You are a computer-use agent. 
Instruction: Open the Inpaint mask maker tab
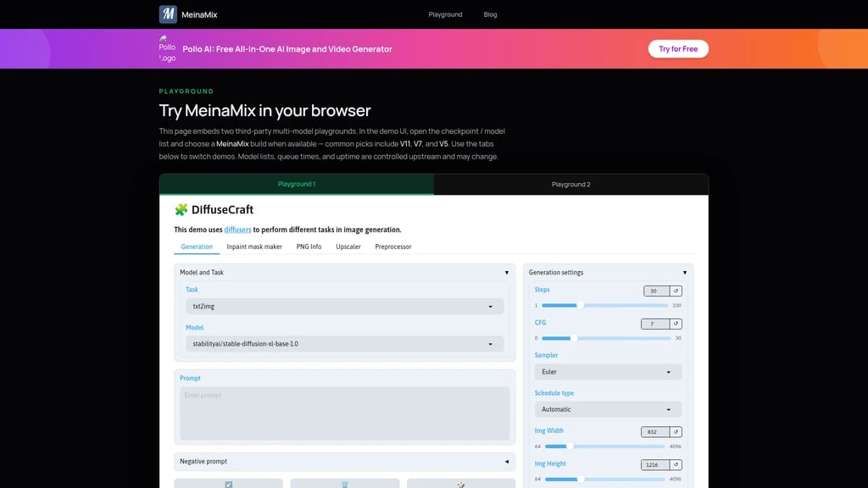pos(254,247)
